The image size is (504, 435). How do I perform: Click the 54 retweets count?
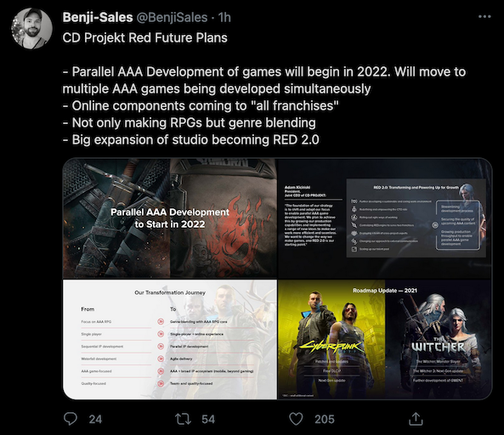208,419
